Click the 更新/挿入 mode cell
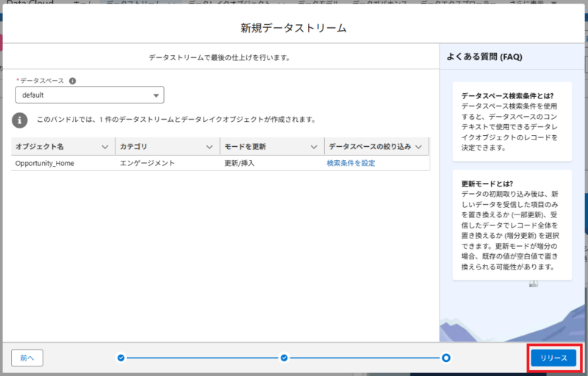588x376 pixels. [239, 163]
